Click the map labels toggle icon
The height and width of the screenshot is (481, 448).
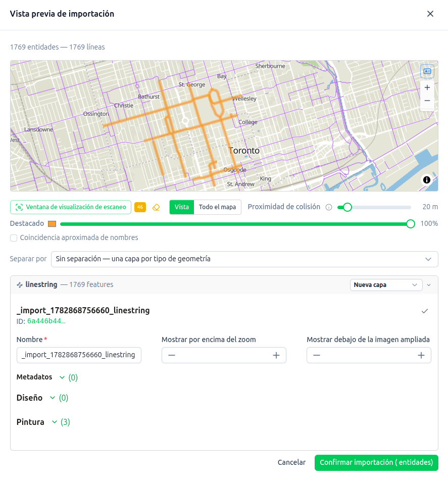pos(427,71)
